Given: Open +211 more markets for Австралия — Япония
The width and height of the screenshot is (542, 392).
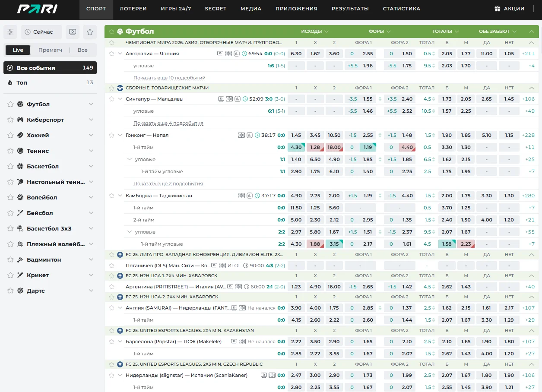Looking at the screenshot, I should pyautogui.click(x=528, y=54).
